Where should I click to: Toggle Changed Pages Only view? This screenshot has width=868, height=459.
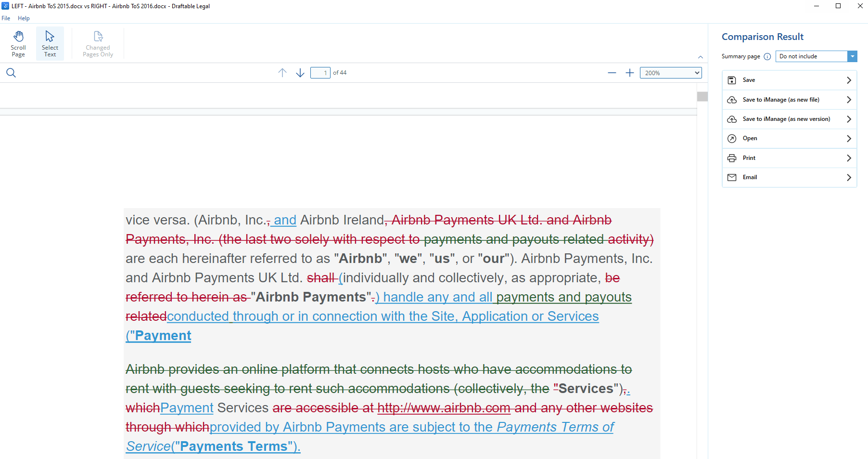point(98,44)
